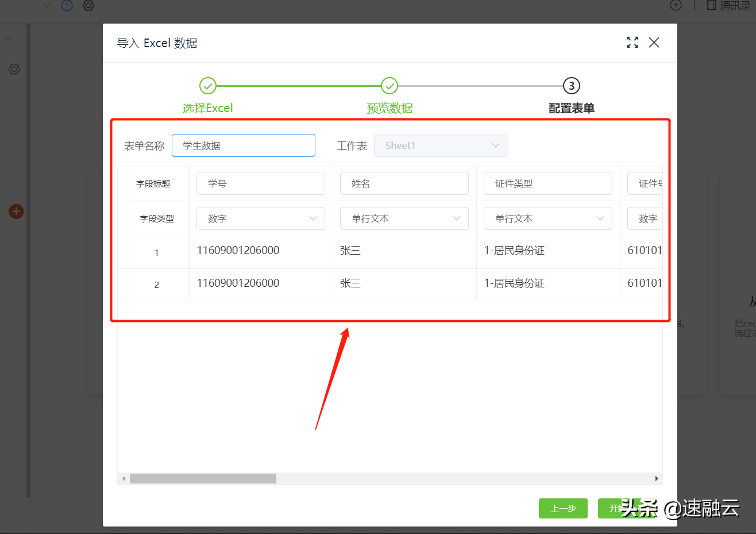Click 1-居民身份证 in row 1
The height and width of the screenshot is (534, 756).
pos(514,251)
